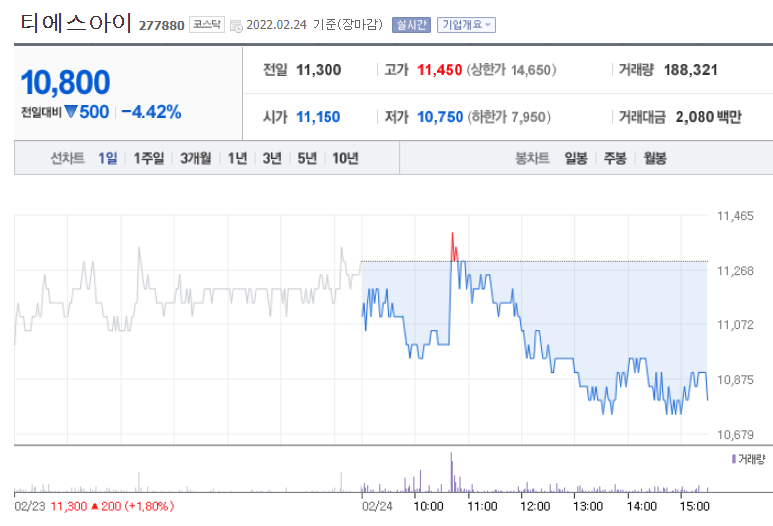Click stock code 277880
The height and width of the screenshot is (526, 773).
coord(161,25)
